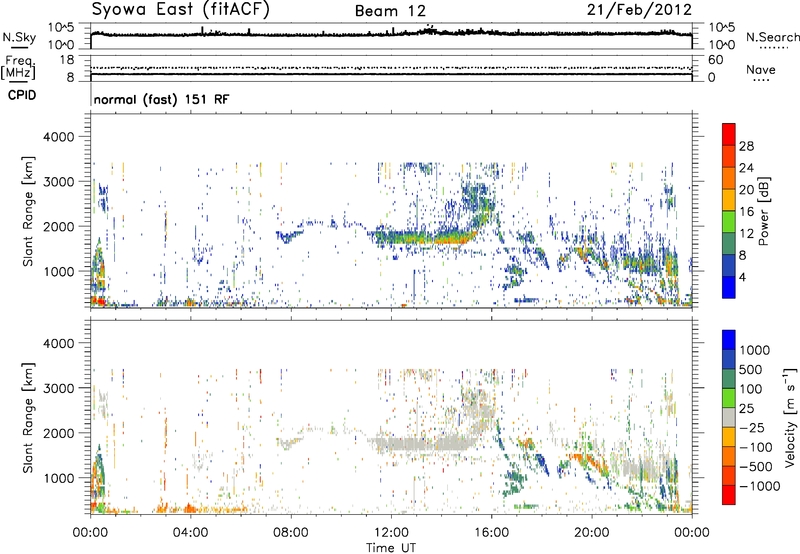Click the '60' tick on Nave axis
Screen dimensions: 800x554
click(x=715, y=60)
